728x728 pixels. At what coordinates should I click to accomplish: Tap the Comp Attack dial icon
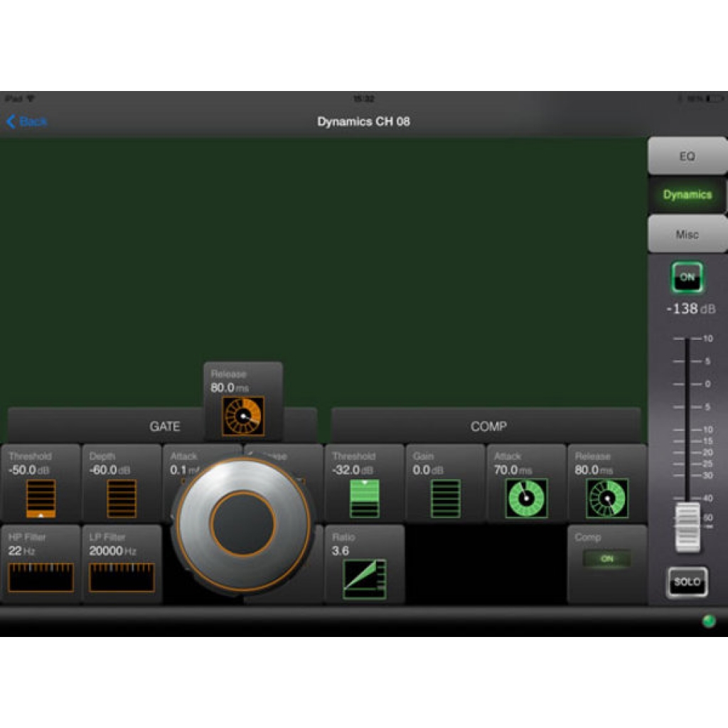click(x=527, y=498)
